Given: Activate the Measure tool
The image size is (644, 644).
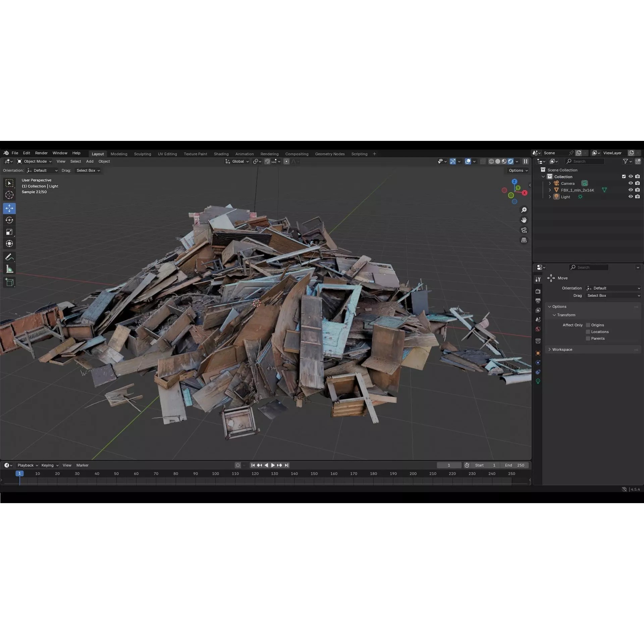Looking at the screenshot, I should (9, 269).
